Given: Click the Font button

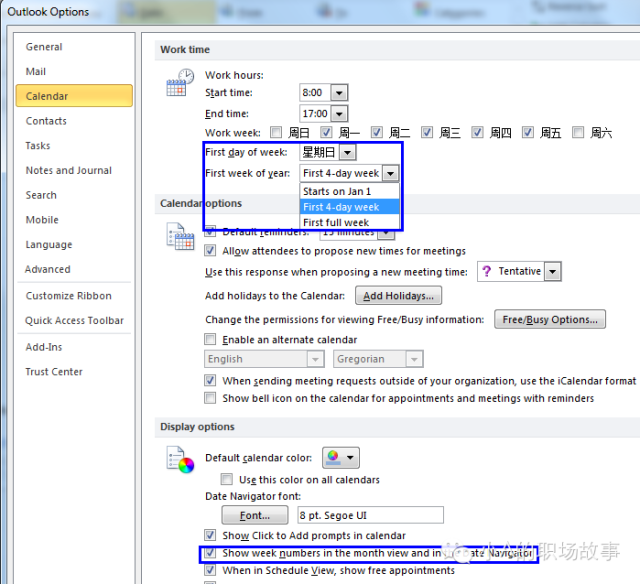Looking at the screenshot, I should coord(255,515).
